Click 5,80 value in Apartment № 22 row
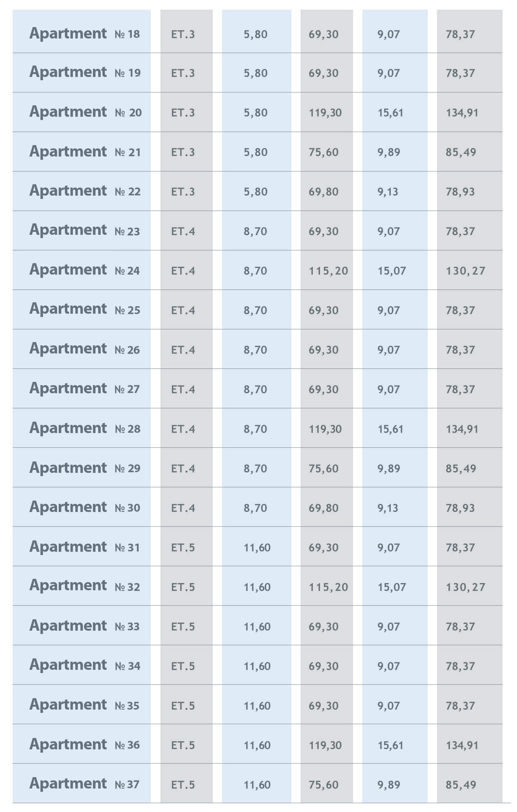Screen dimensions: 517x812 [255, 192]
